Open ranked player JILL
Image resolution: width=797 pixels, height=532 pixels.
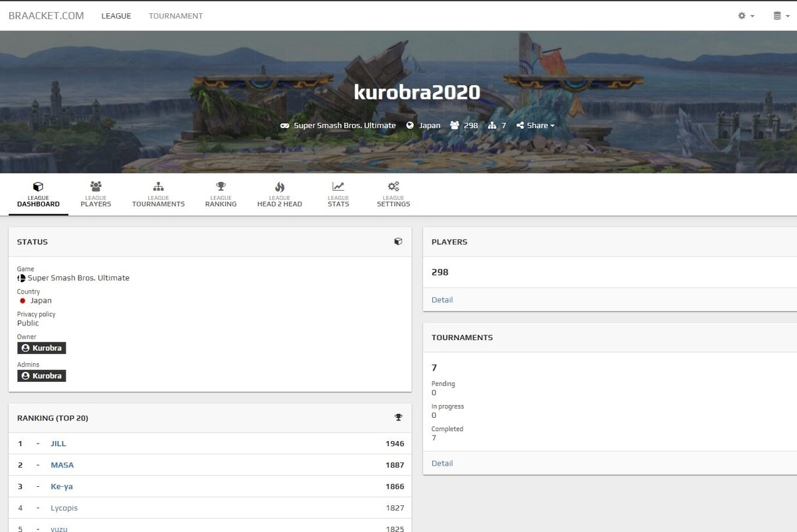click(x=58, y=444)
